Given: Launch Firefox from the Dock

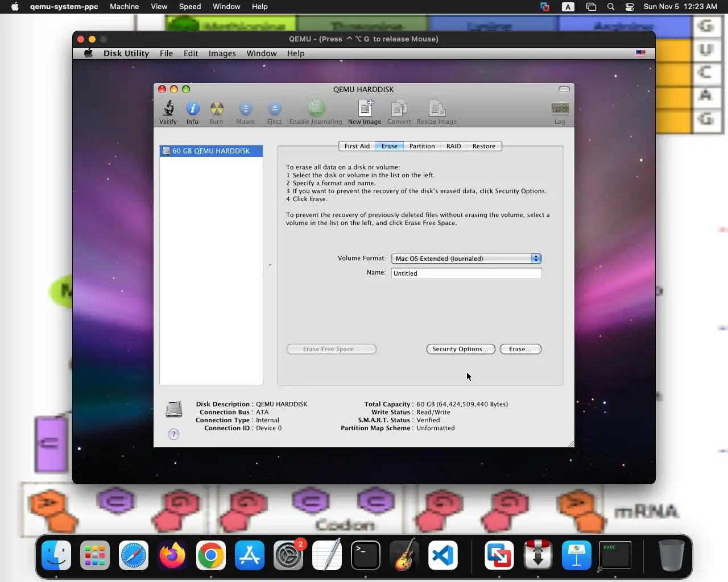Looking at the screenshot, I should (172, 555).
